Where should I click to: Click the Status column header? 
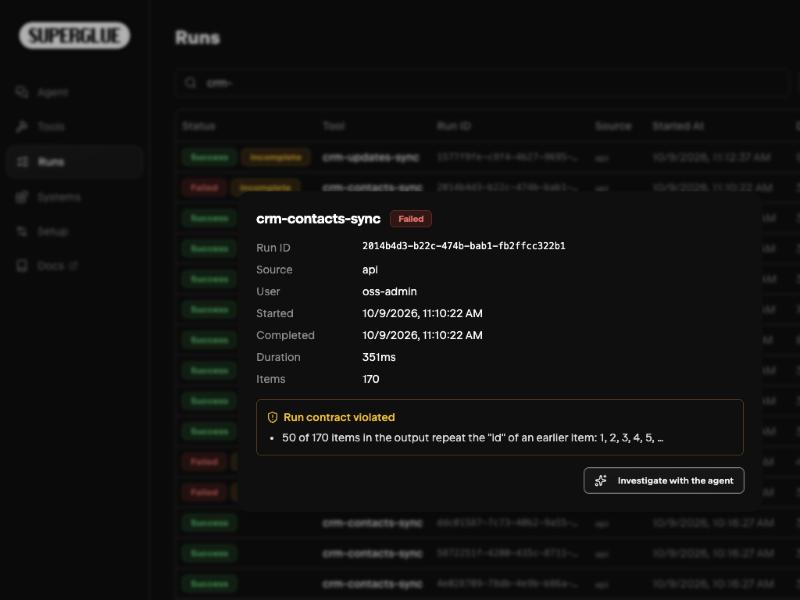coord(198,126)
